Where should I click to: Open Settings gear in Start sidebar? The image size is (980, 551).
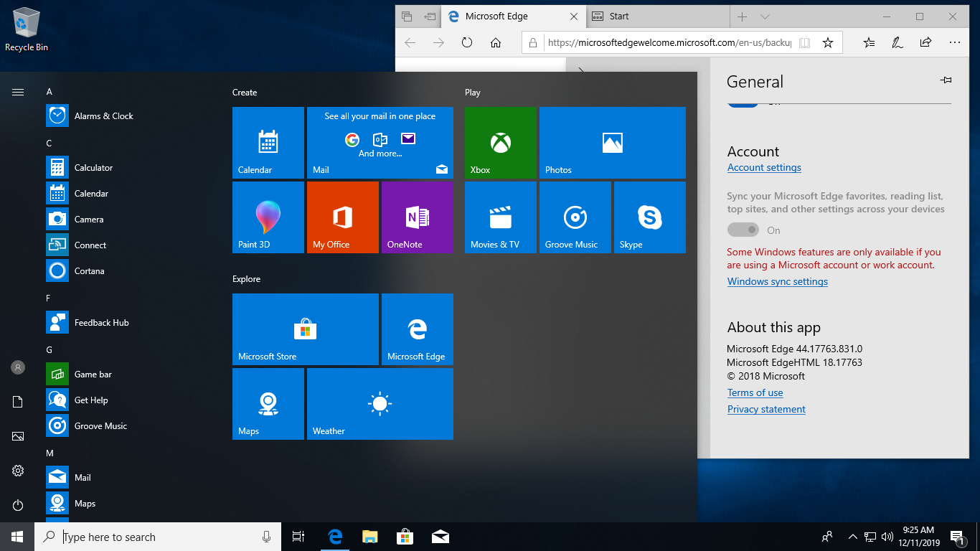tap(18, 471)
